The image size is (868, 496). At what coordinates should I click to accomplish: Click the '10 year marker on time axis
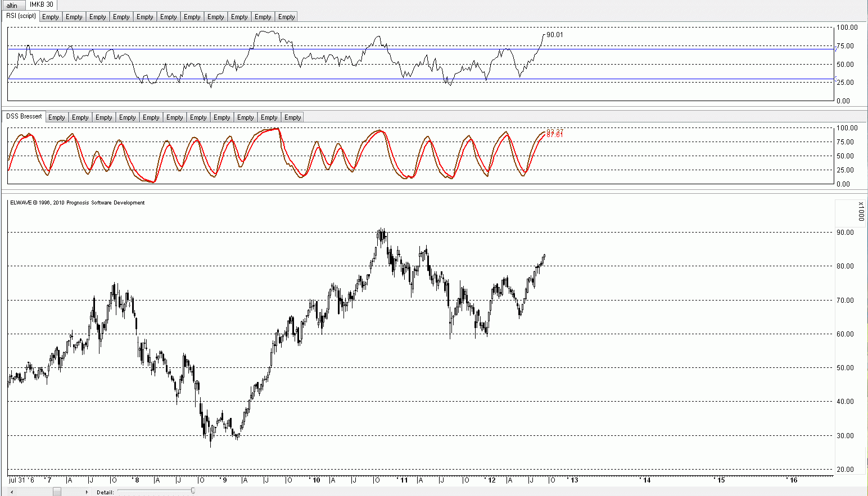coord(315,480)
